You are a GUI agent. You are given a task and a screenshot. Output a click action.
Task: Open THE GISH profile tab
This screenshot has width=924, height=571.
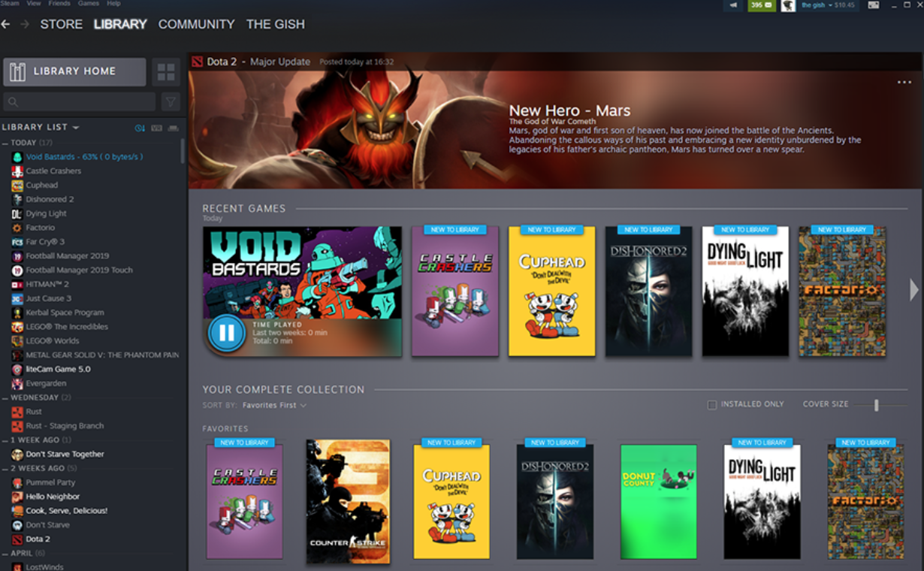tap(276, 24)
